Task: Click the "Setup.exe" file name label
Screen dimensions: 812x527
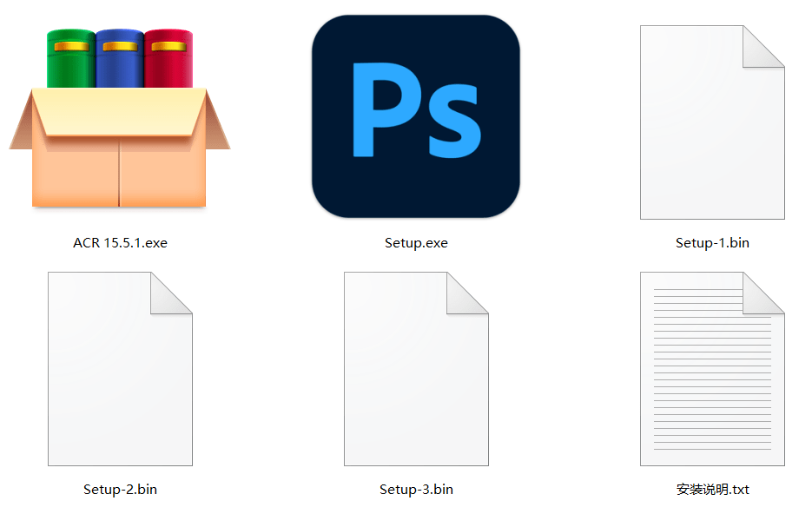Action: click(x=416, y=243)
